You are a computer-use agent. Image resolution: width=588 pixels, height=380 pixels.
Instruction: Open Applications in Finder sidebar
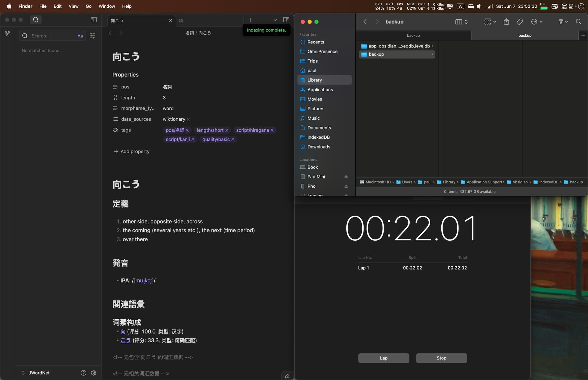pyautogui.click(x=324, y=89)
